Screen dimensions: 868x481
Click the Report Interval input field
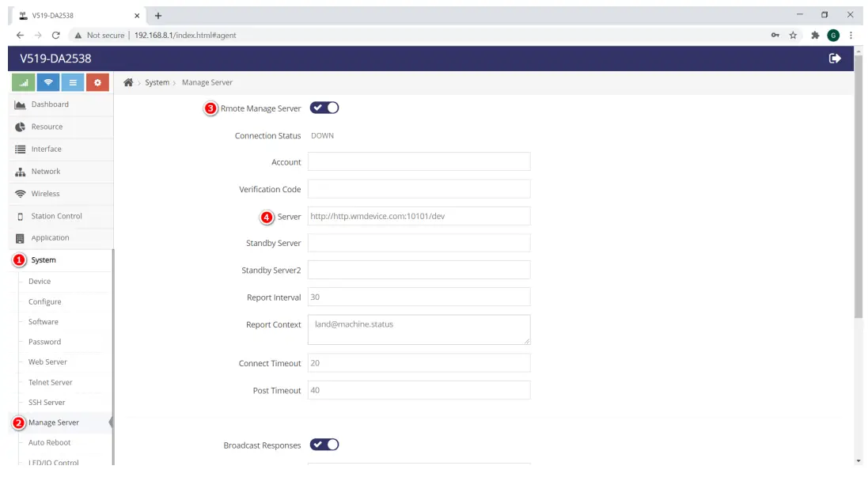pos(419,297)
